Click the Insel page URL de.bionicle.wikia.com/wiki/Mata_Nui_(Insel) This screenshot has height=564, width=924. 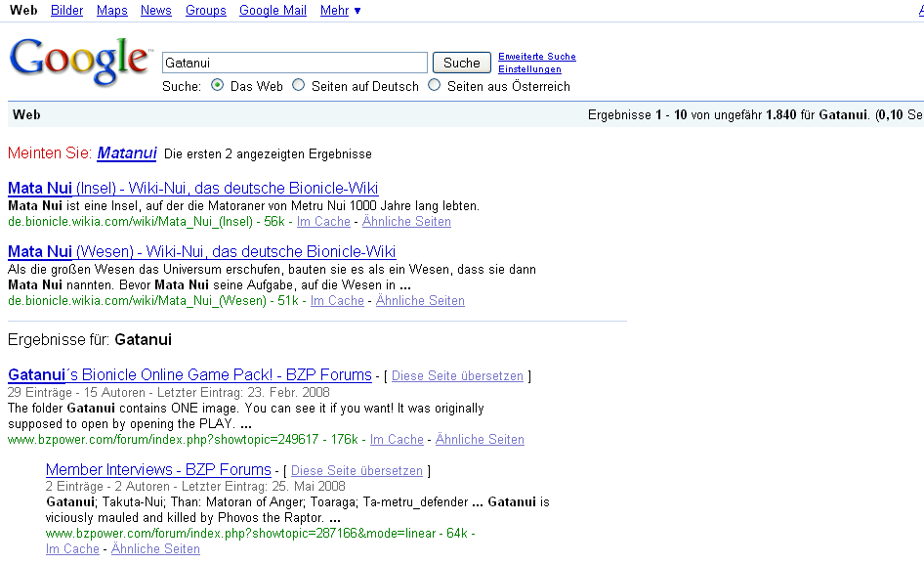click(130, 222)
